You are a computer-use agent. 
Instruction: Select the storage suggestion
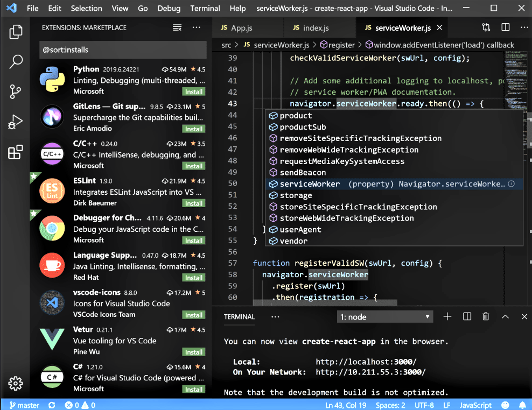click(394, 195)
